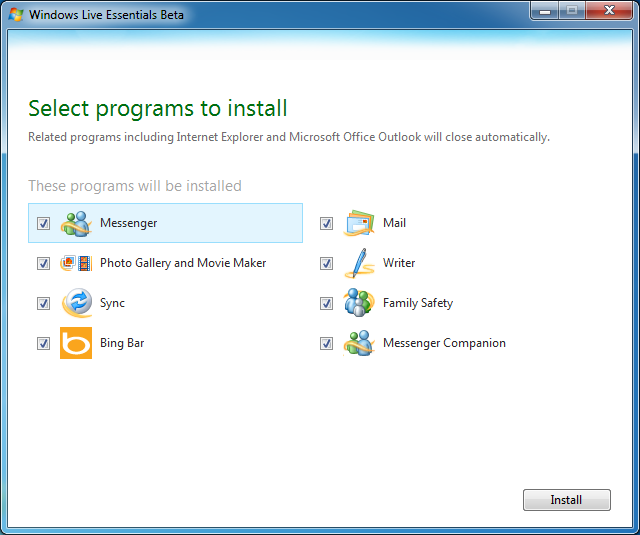The width and height of the screenshot is (640, 535).
Task: Disable the Bing Bar checkbox
Action: pyautogui.click(x=43, y=343)
